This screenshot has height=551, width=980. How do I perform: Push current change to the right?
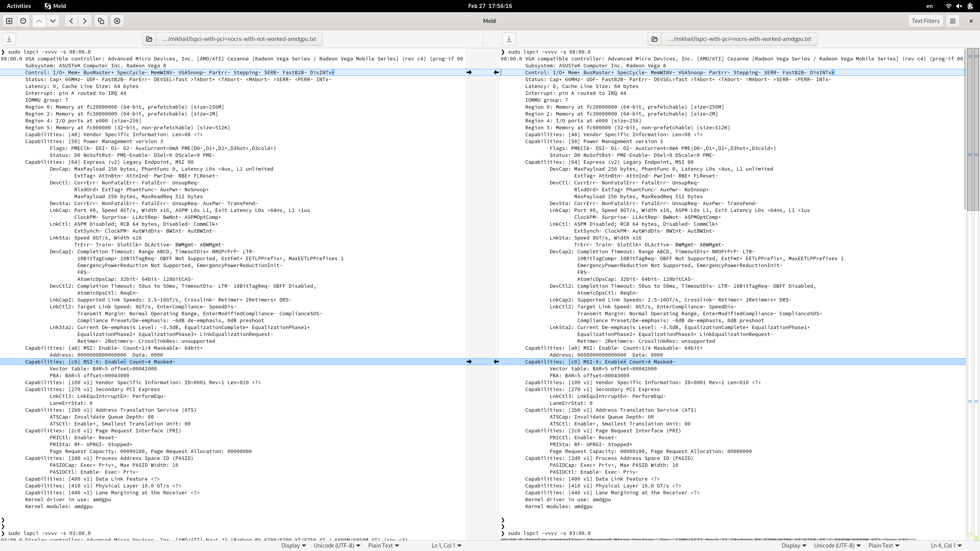tap(85, 21)
